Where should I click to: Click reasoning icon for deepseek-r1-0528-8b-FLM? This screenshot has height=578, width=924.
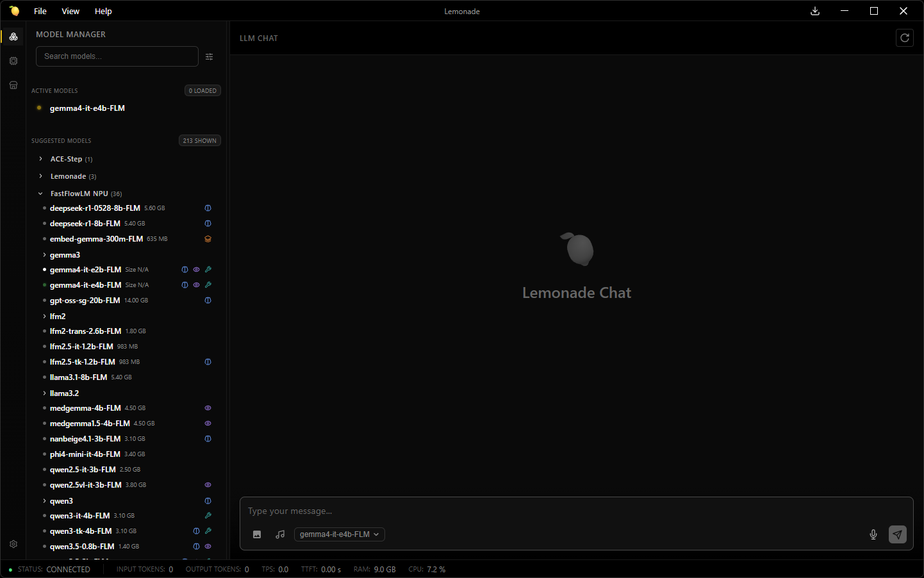pos(208,208)
